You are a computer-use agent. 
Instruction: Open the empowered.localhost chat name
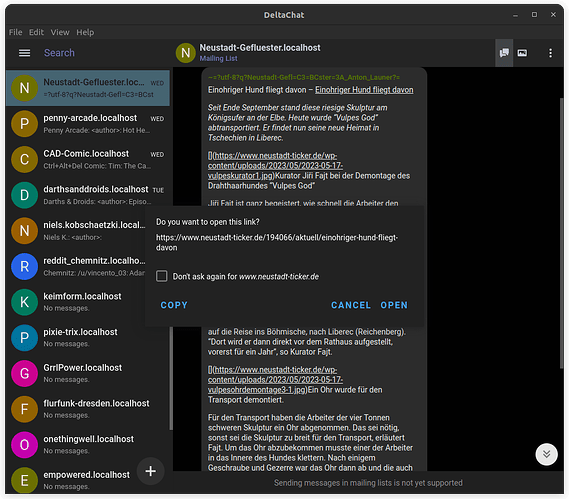click(x=86, y=475)
